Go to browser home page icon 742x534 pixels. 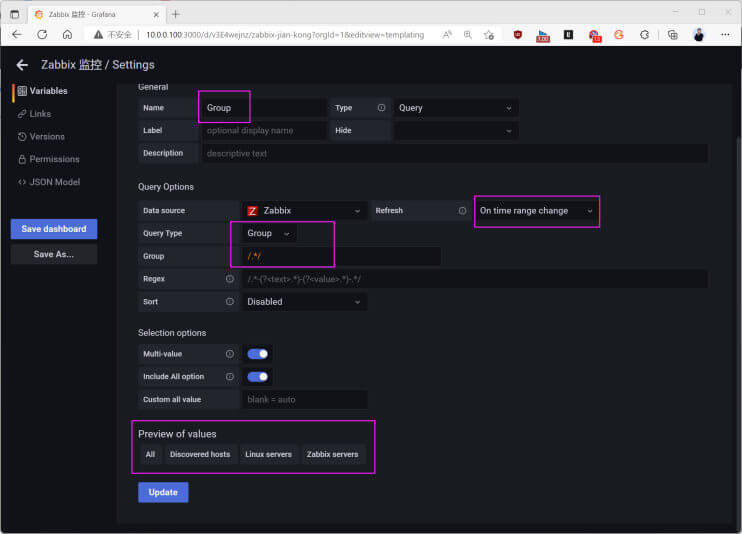pos(68,35)
